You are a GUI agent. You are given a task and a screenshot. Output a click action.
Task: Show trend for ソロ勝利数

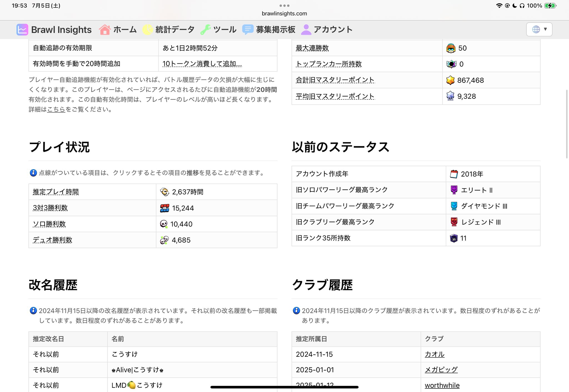click(x=49, y=224)
